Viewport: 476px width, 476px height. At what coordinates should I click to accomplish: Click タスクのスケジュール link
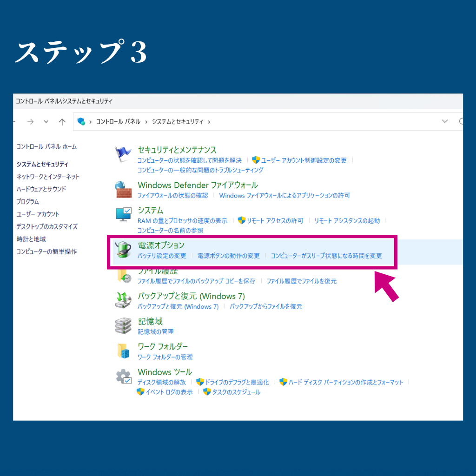[x=236, y=392]
